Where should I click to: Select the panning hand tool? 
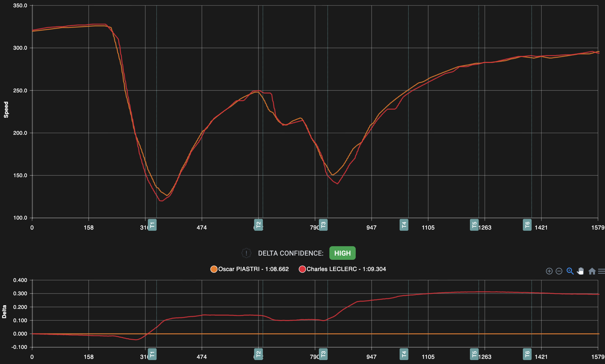coord(580,271)
